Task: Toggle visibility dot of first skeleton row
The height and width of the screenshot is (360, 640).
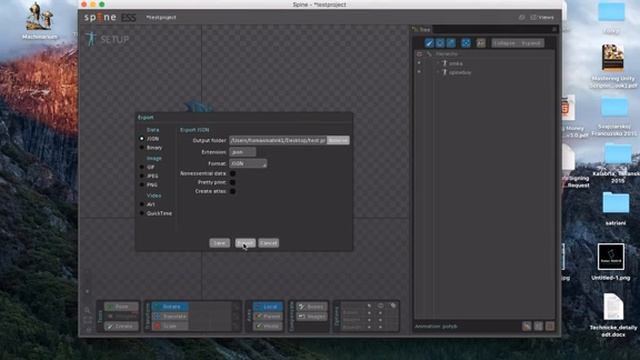Action: pos(419,63)
